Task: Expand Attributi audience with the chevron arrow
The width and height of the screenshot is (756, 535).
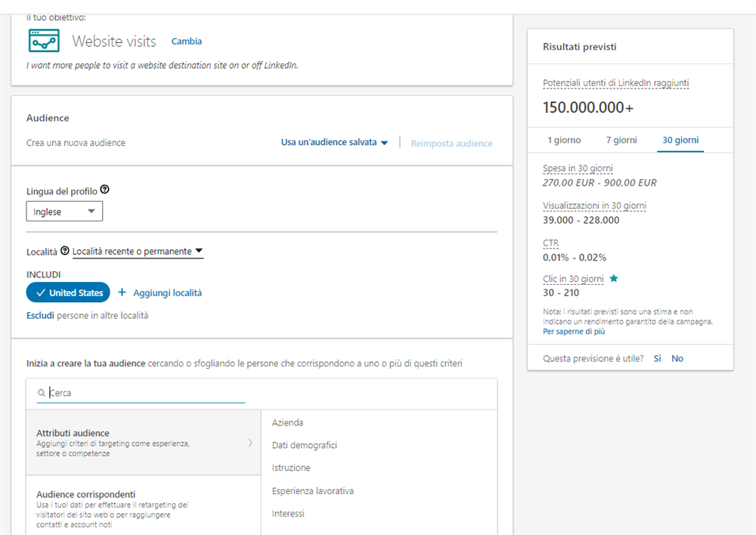Action: [x=250, y=443]
